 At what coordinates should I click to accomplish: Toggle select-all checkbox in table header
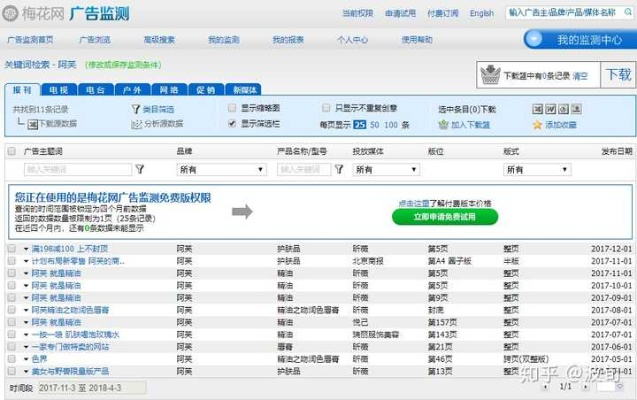point(12,151)
